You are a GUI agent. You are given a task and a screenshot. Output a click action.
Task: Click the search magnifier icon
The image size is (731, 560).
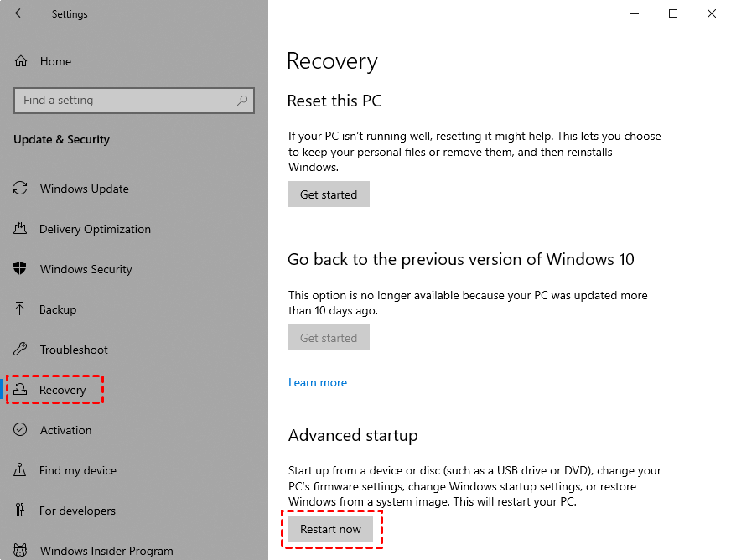242,101
